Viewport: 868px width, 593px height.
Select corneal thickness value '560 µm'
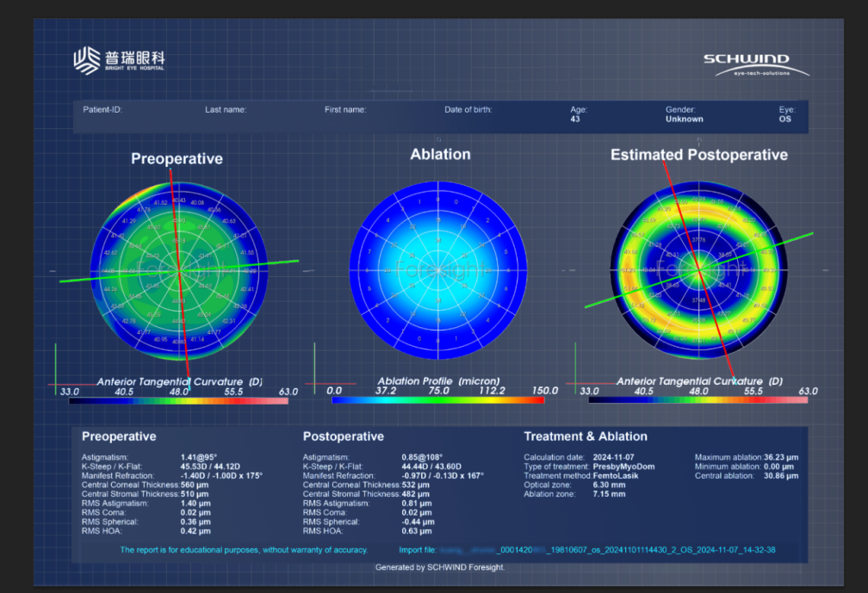(195, 485)
